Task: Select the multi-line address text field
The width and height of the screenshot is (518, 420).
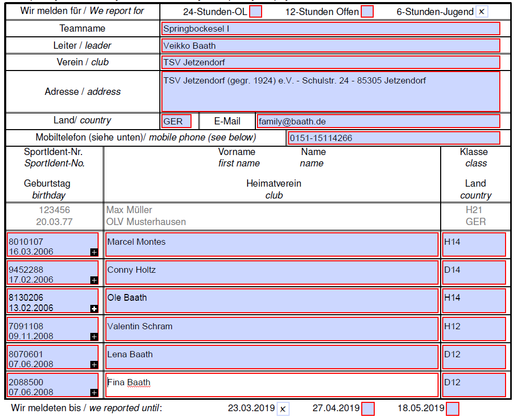Action: click(x=331, y=92)
